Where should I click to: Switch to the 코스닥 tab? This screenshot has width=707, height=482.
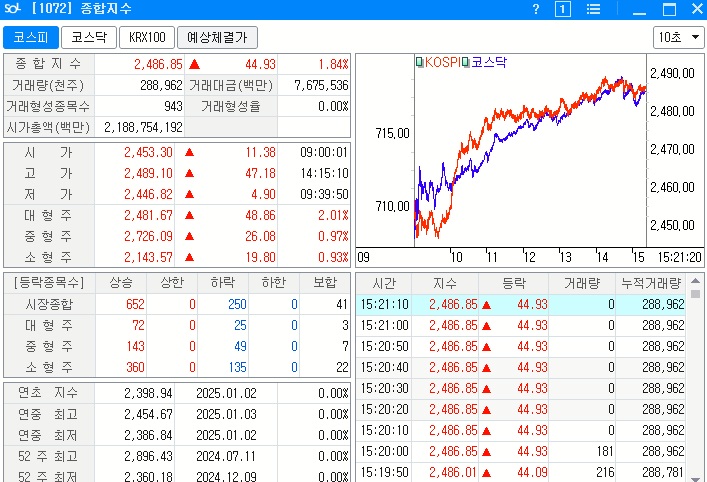(89, 37)
